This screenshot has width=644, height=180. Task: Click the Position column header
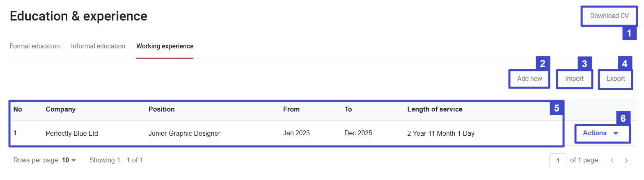[162, 109]
